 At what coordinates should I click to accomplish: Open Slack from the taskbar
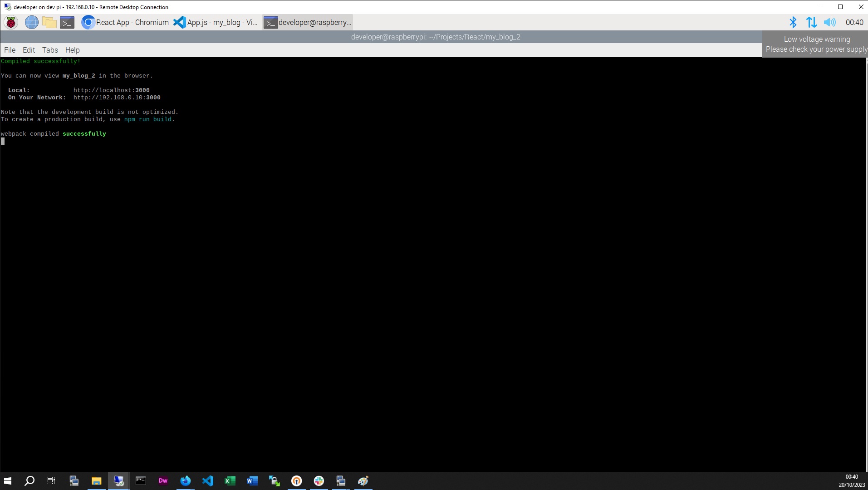[319, 481]
